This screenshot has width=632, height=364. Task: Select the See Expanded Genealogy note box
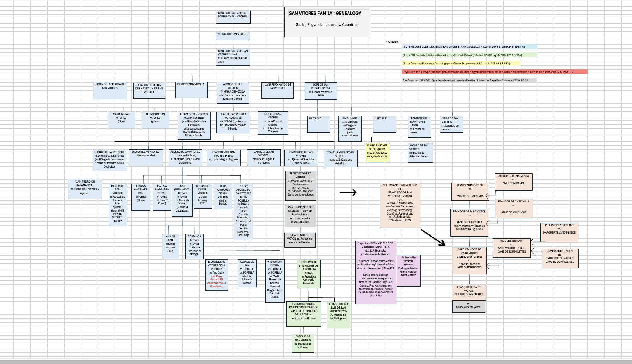pos(400,205)
